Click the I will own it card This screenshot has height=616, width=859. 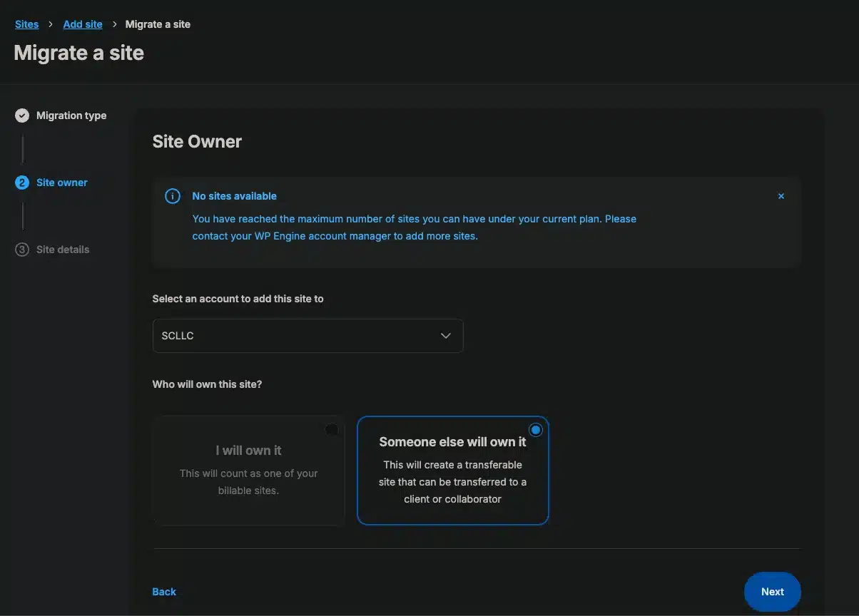(x=248, y=471)
